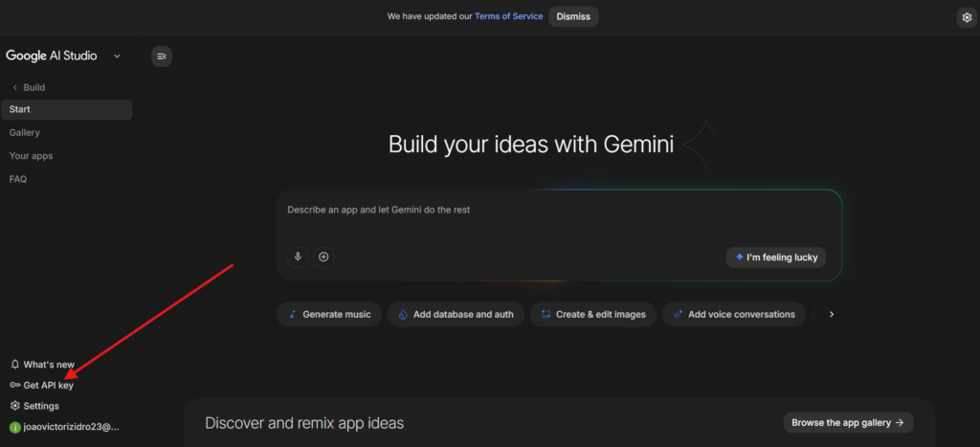Open settings gear in top right corner

tap(966, 17)
